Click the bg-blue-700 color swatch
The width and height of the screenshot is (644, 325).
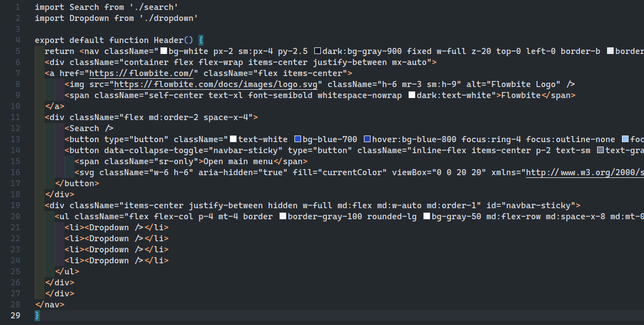pyautogui.click(x=298, y=139)
